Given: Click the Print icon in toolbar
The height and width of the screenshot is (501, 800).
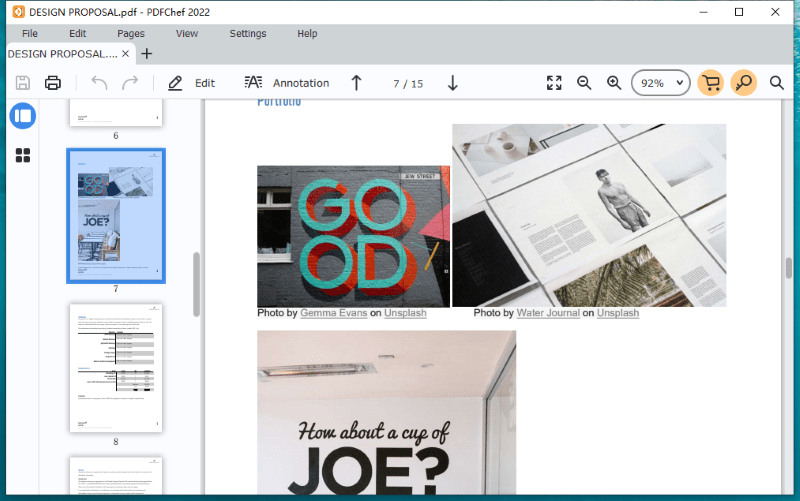Looking at the screenshot, I should pyautogui.click(x=53, y=83).
